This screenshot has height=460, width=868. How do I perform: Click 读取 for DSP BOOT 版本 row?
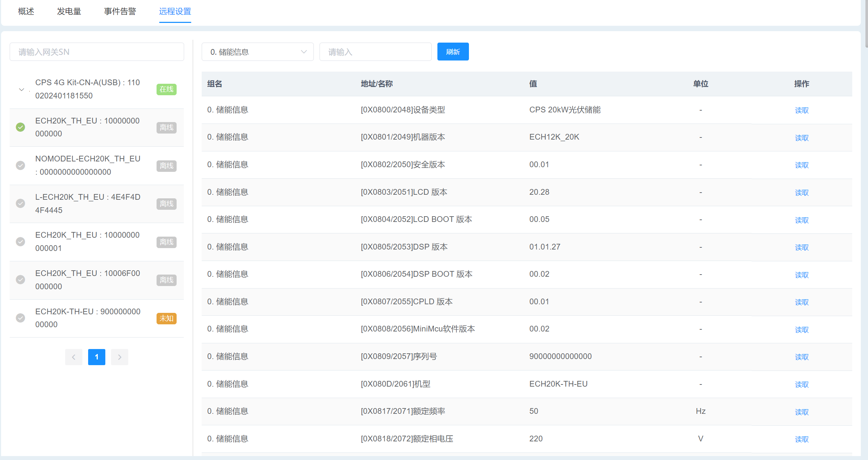coord(802,275)
